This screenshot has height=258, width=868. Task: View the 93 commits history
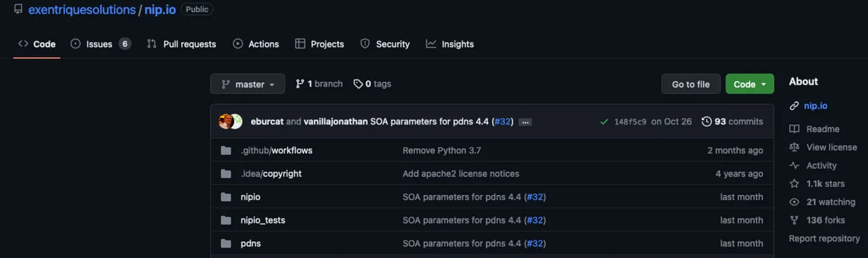732,122
